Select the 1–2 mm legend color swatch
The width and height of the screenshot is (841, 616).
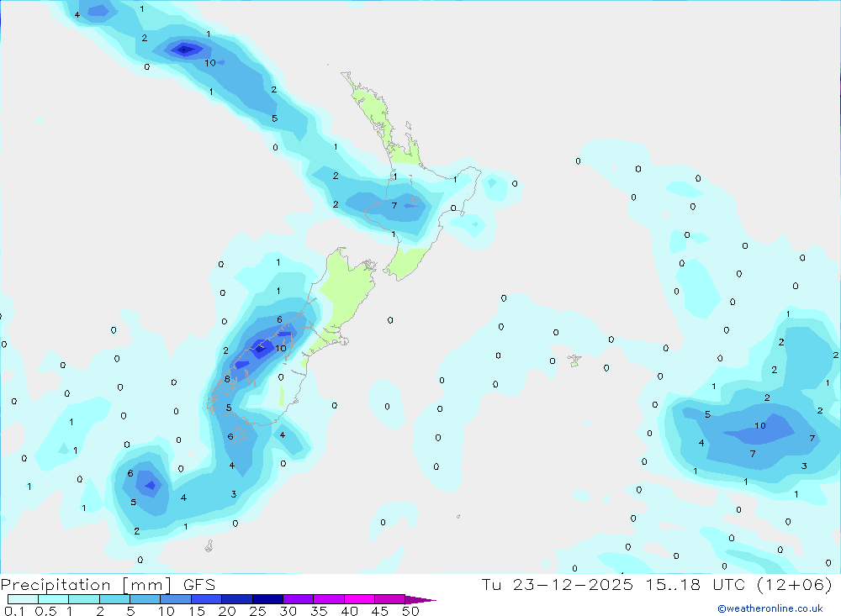(x=83, y=599)
